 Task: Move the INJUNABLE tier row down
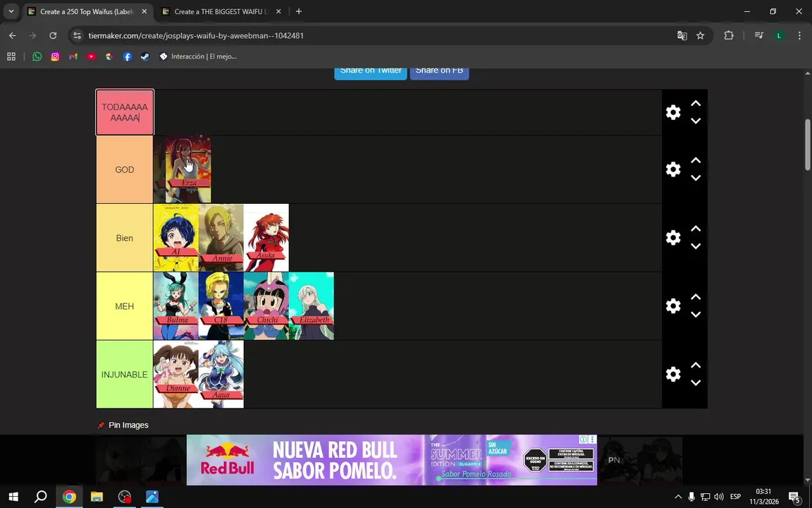click(x=696, y=382)
